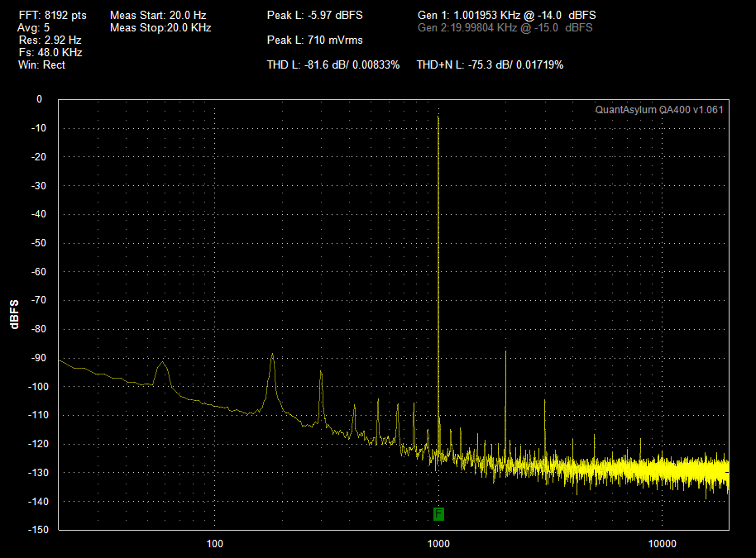Click the dimmed Gen 2 generator readout
The height and width of the screenshot is (558, 756).
(x=505, y=27)
